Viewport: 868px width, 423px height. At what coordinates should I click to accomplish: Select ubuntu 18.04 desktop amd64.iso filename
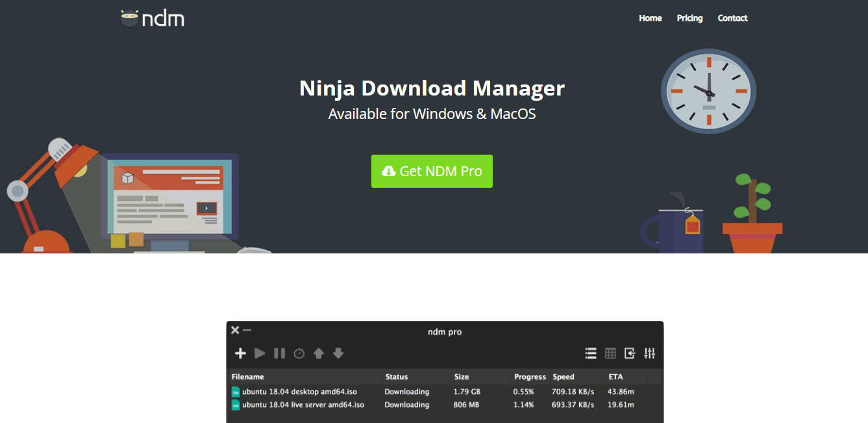pyautogui.click(x=300, y=392)
